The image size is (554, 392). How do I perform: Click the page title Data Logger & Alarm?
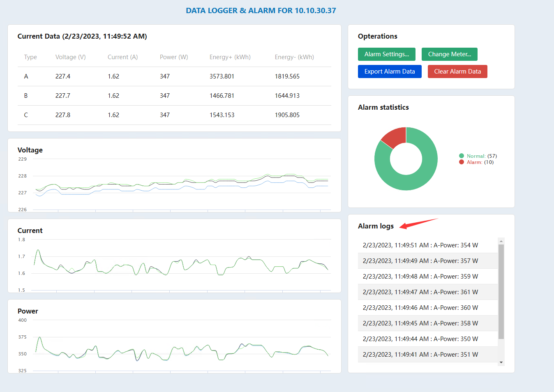[x=261, y=11]
